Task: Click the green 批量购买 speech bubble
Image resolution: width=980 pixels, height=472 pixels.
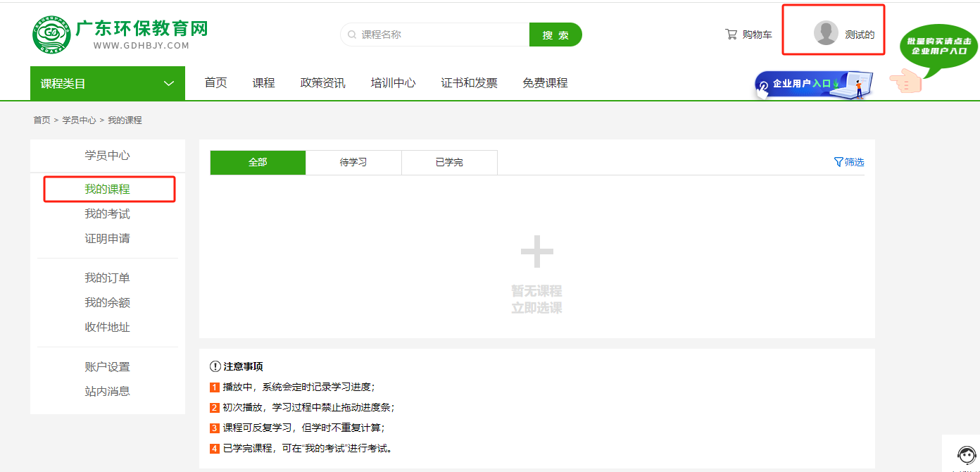Action: click(938, 47)
